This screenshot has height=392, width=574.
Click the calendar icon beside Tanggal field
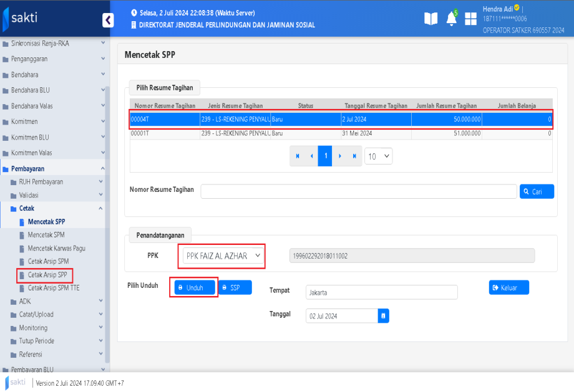click(383, 316)
